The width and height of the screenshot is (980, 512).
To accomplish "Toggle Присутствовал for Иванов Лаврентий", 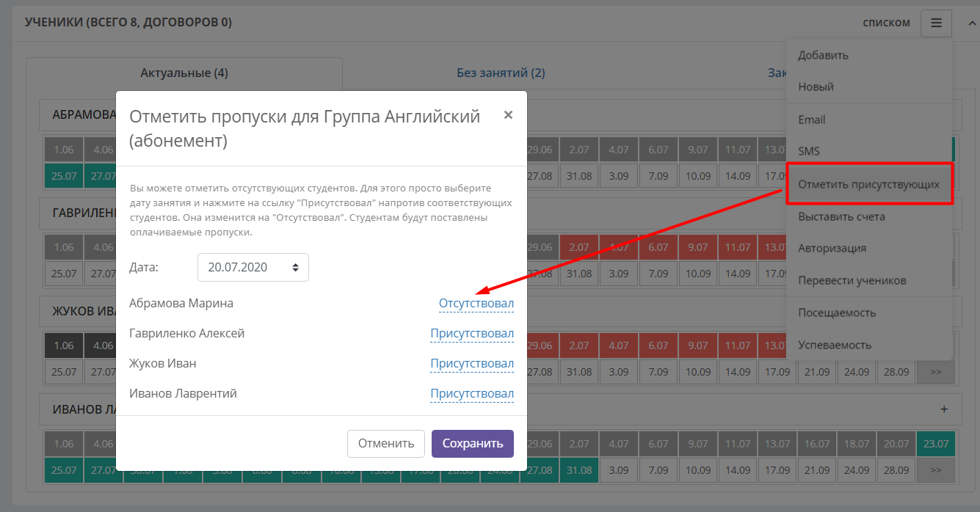I will 472,394.
